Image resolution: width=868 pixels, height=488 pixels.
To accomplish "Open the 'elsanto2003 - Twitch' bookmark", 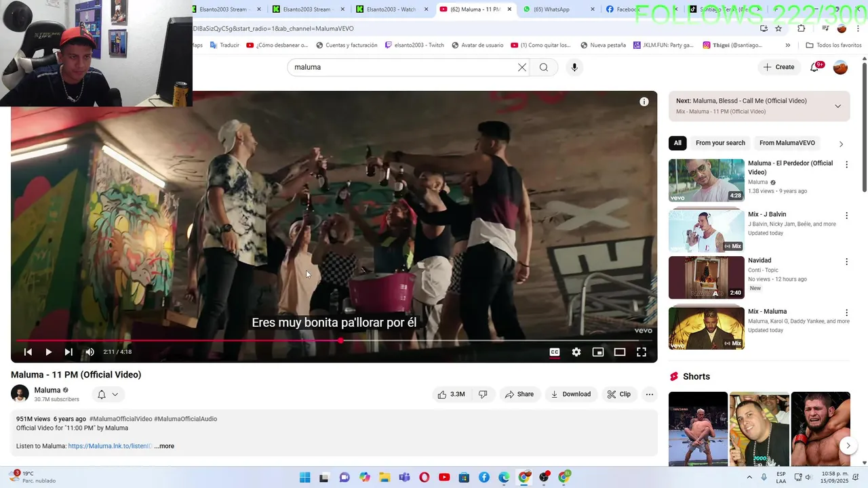I will 414,45.
